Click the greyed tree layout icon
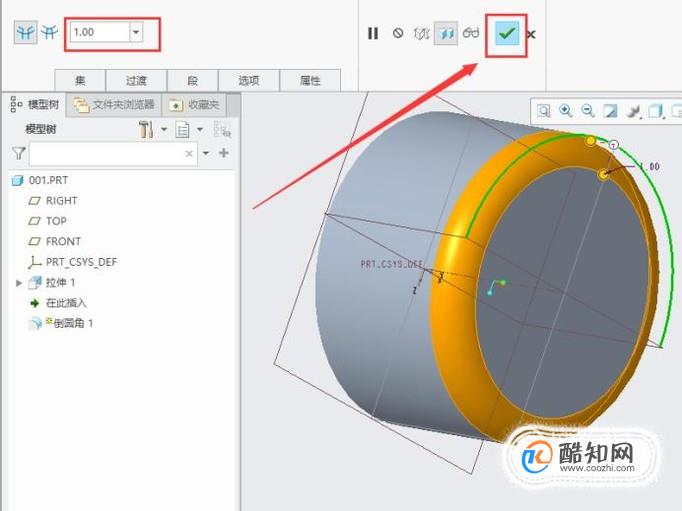 [x=222, y=130]
